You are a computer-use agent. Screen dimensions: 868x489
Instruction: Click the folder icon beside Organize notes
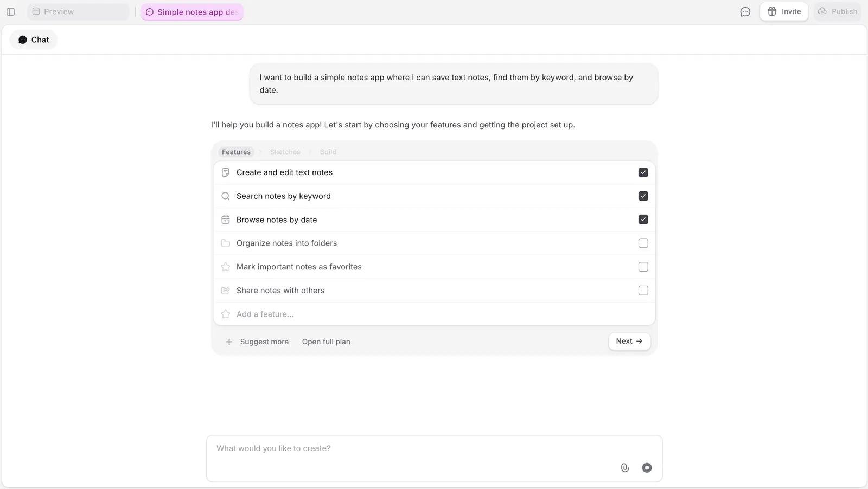[x=226, y=243]
